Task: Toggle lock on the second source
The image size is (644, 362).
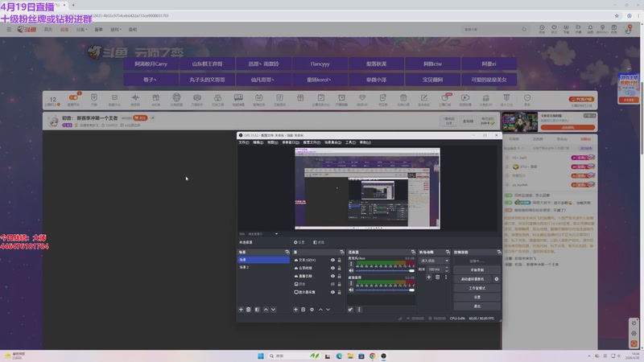Action: [339, 268]
